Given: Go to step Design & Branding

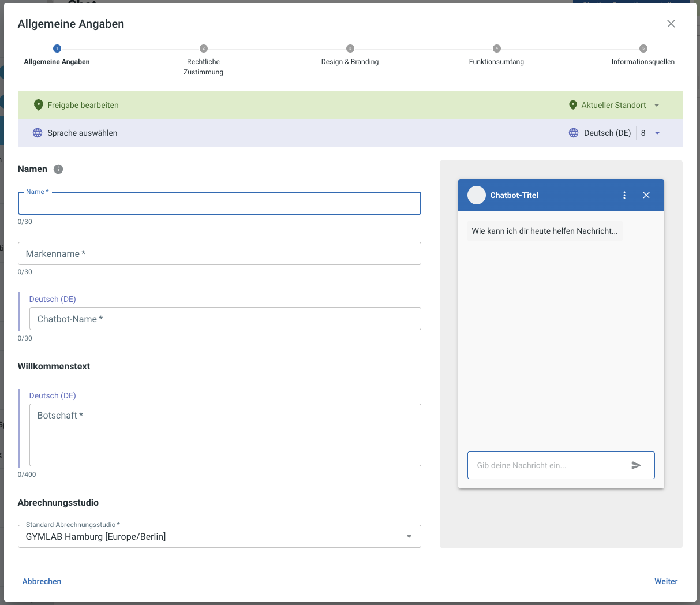Looking at the screenshot, I should pyautogui.click(x=350, y=56).
